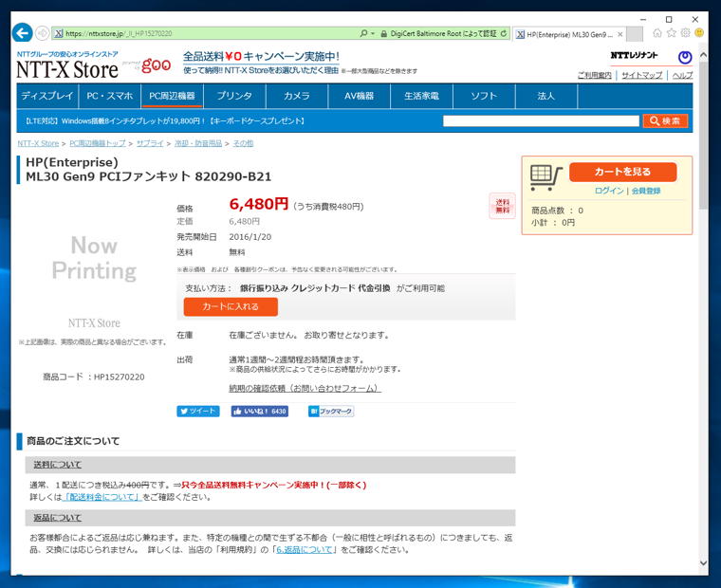Click the product price 6,480円 text
Image resolution: width=721 pixels, height=588 pixels.
click(x=258, y=203)
